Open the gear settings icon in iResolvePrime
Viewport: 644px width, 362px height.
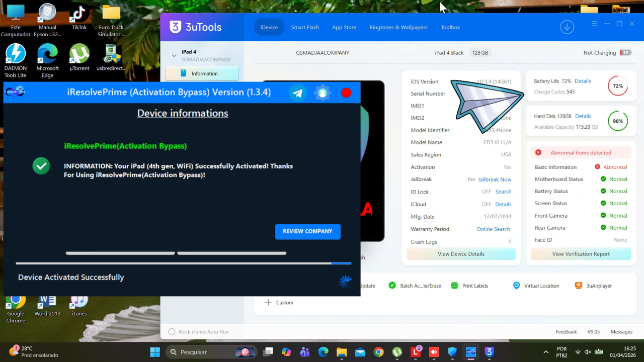pyautogui.click(x=323, y=93)
